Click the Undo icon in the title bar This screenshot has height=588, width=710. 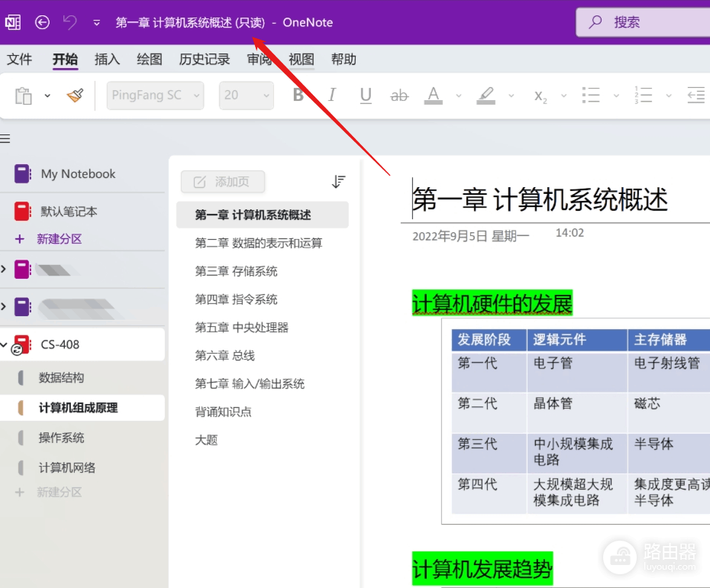click(x=69, y=22)
